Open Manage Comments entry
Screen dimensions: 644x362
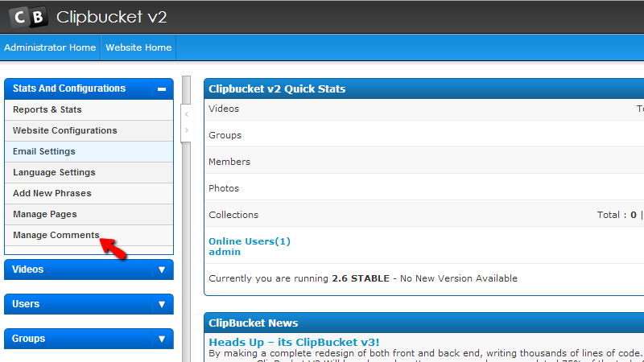89,235
